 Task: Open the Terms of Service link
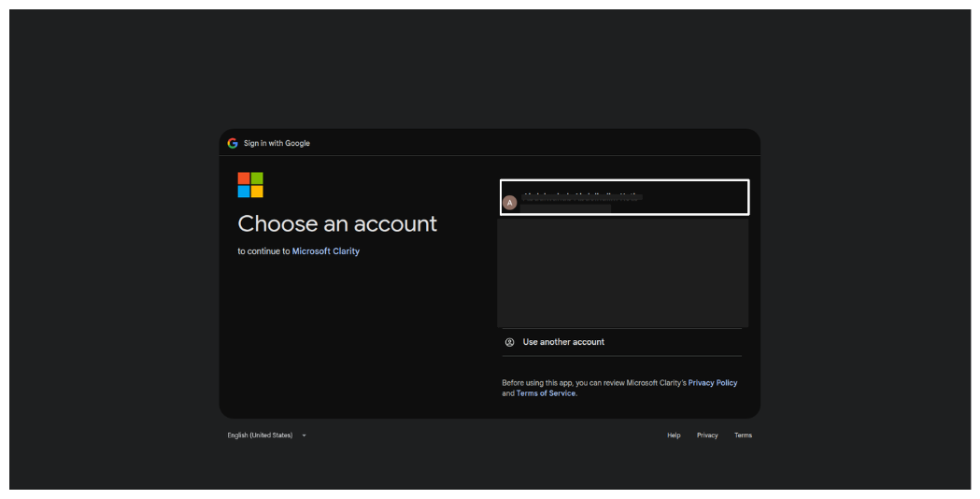(x=546, y=393)
